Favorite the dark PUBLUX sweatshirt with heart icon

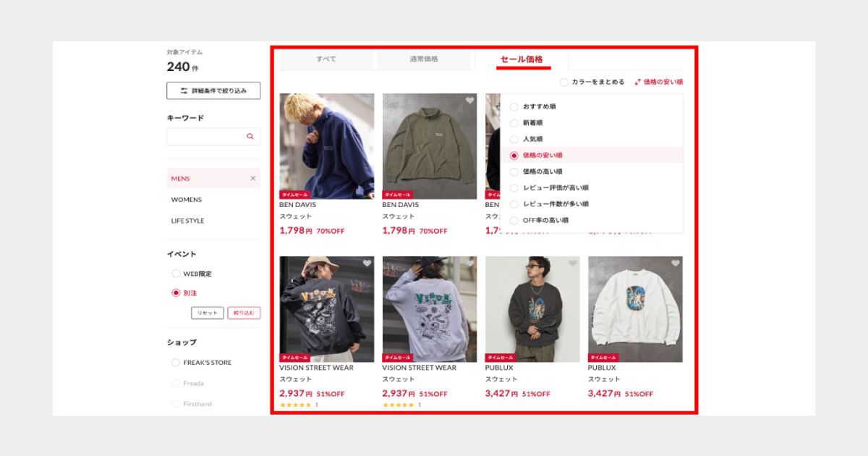point(572,263)
